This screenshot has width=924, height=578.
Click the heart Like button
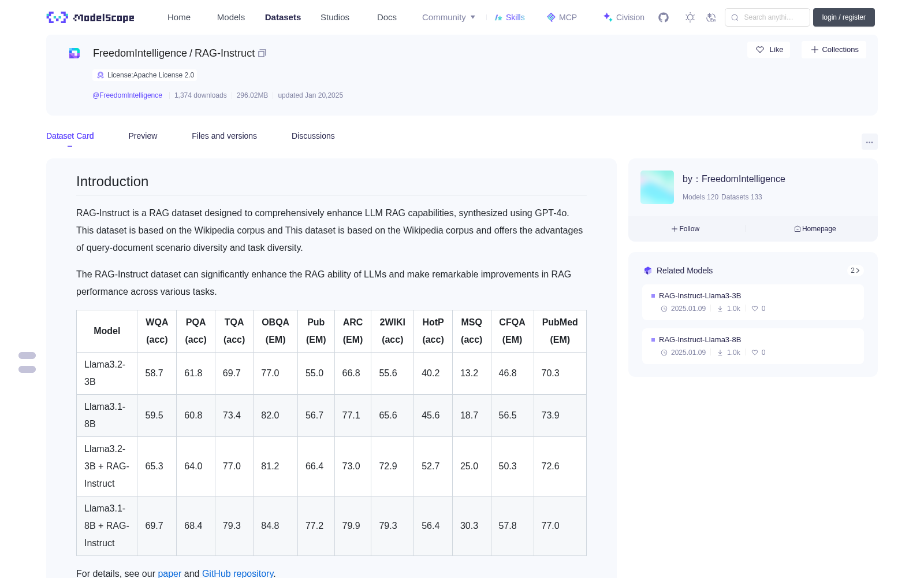pos(769,50)
